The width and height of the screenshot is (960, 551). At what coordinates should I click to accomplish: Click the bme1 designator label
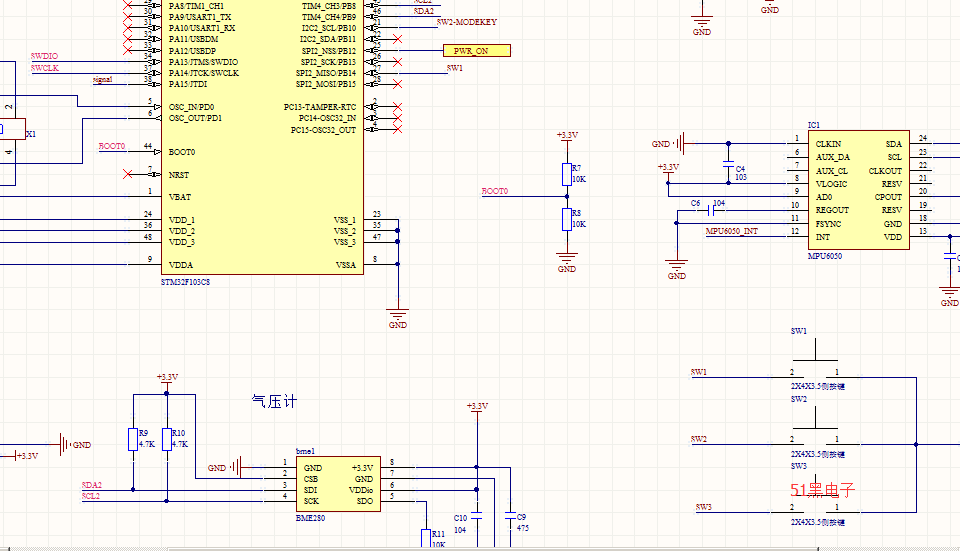pos(306,451)
